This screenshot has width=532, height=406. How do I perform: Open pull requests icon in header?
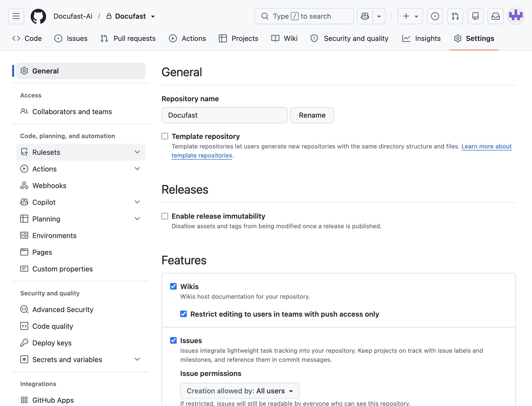(455, 16)
